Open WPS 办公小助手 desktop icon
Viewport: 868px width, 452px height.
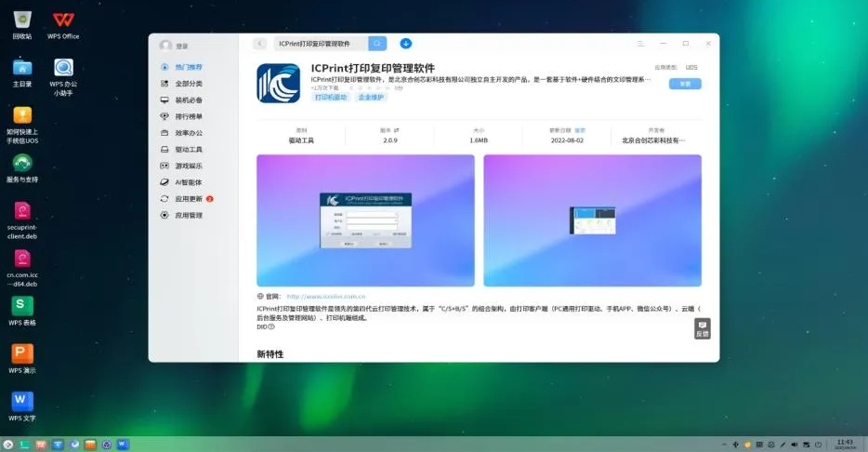click(x=63, y=77)
